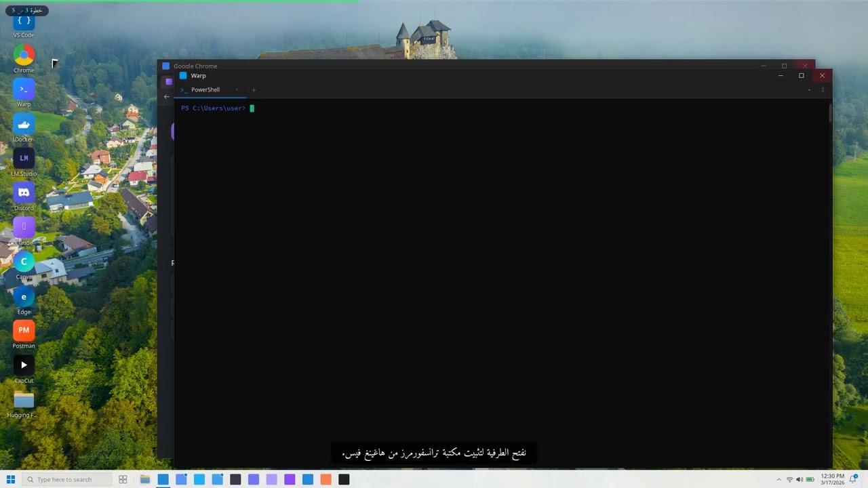Check the battery status icon

coord(810,479)
